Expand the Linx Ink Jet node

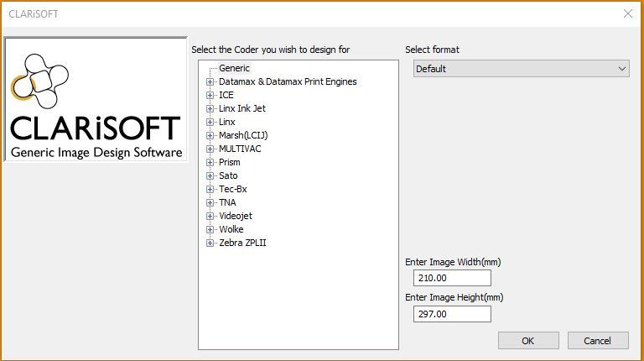click(210, 109)
